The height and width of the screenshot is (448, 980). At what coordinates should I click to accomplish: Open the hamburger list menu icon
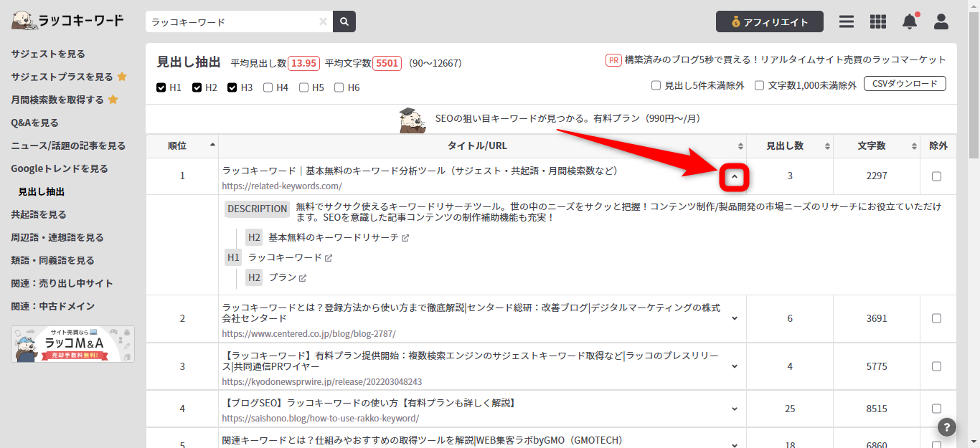coord(847,22)
